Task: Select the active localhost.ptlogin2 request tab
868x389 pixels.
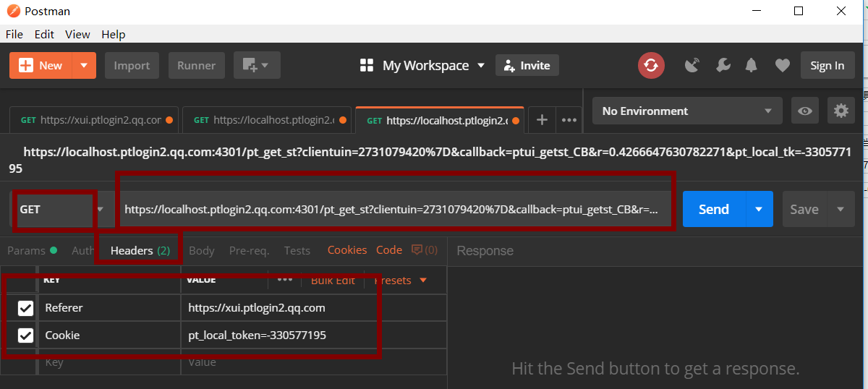Action: click(439, 120)
